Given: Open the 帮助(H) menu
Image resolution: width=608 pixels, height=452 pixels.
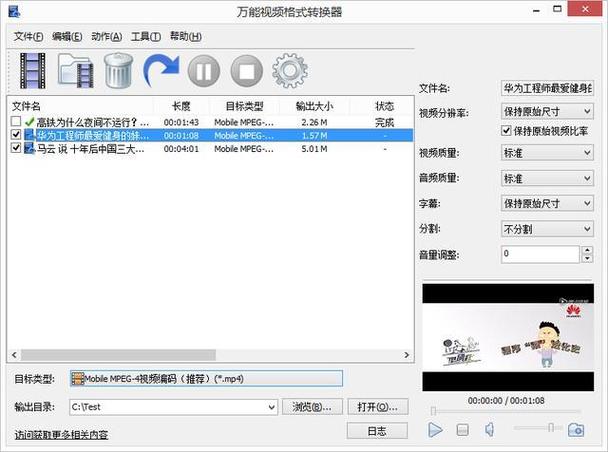Looking at the screenshot, I should 186,36.
